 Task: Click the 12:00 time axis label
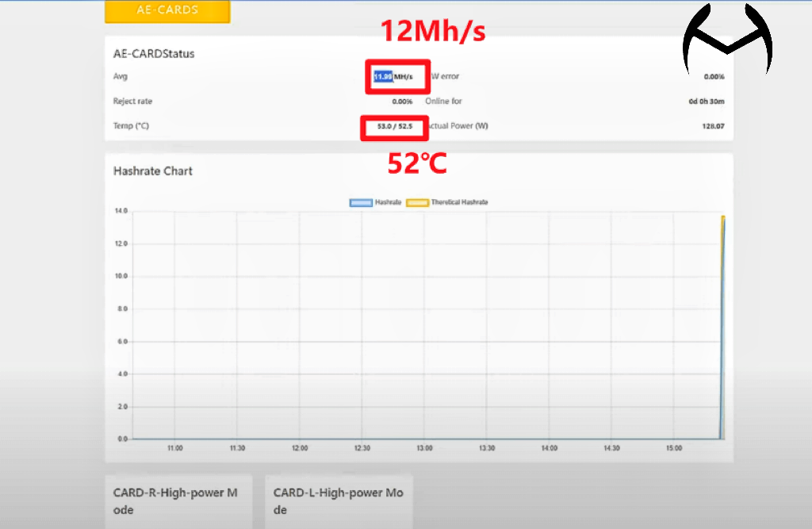point(300,448)
